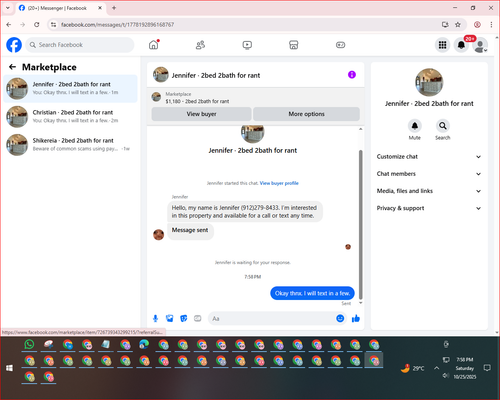The width and height of the screenshot is (500, 400).
Task: Expand the Chat members section
Action: [429, 174]
